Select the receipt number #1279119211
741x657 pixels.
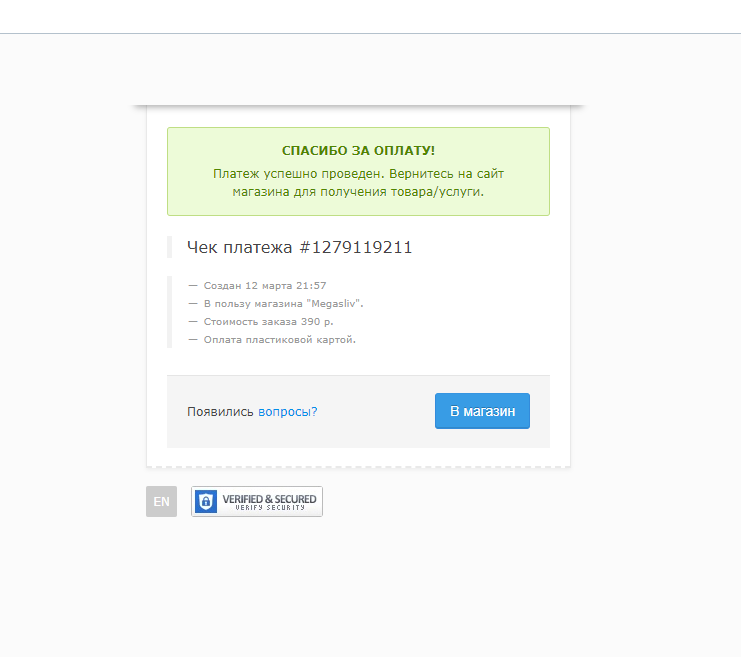coord(356,247)
